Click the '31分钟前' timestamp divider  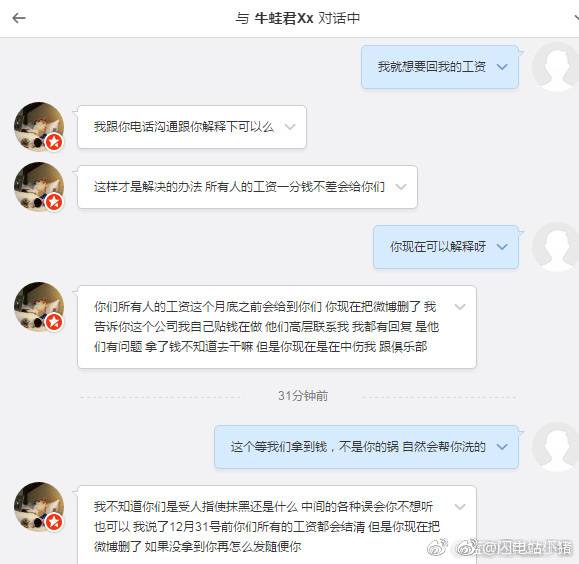pos(303,396)
